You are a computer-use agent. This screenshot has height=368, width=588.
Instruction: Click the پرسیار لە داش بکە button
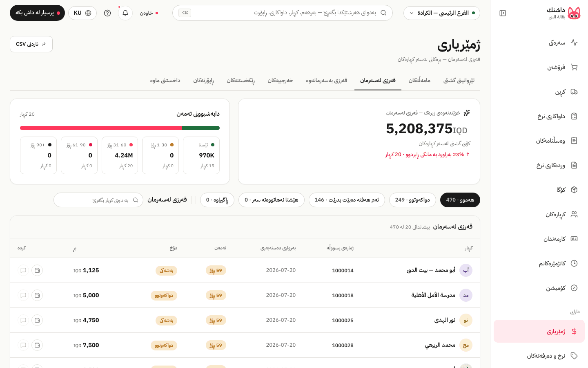[x=37, y=13]
